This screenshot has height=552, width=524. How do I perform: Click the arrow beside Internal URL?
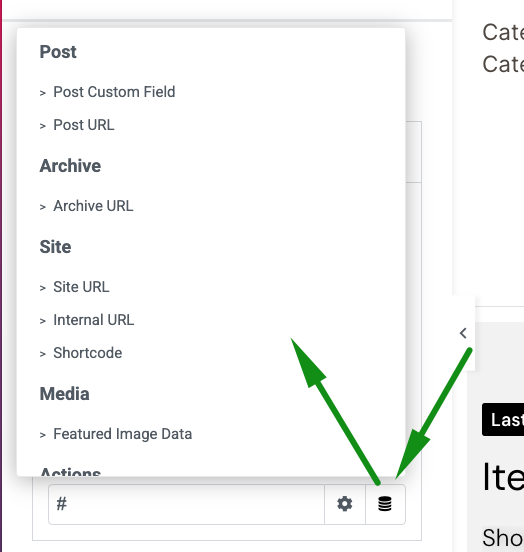pyautogui.click(x=43, y=321)
